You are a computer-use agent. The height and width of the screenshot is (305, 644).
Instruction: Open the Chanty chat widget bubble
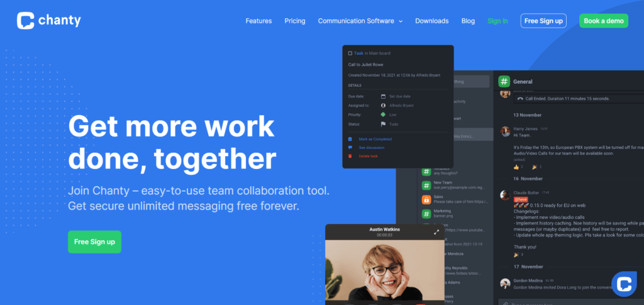(624, 284)
